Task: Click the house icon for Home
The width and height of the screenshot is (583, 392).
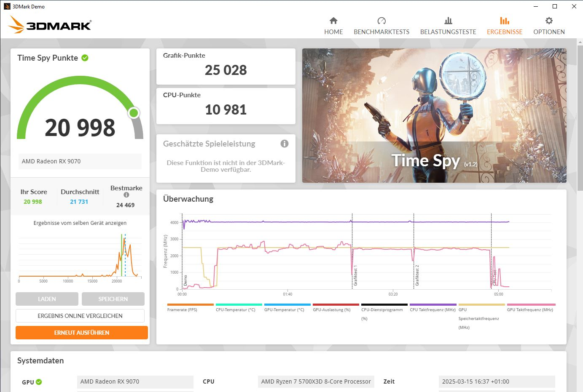Action: [x=333, y=21]
